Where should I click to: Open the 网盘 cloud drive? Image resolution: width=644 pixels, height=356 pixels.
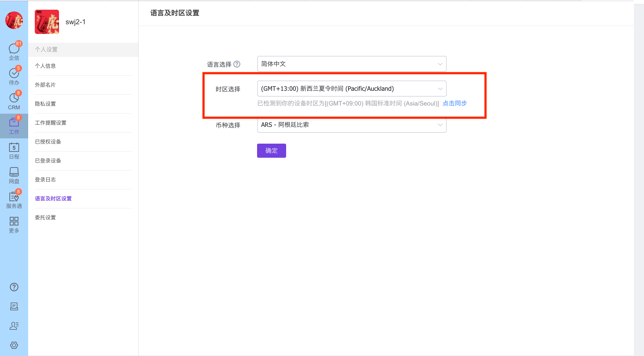(14, 174)
